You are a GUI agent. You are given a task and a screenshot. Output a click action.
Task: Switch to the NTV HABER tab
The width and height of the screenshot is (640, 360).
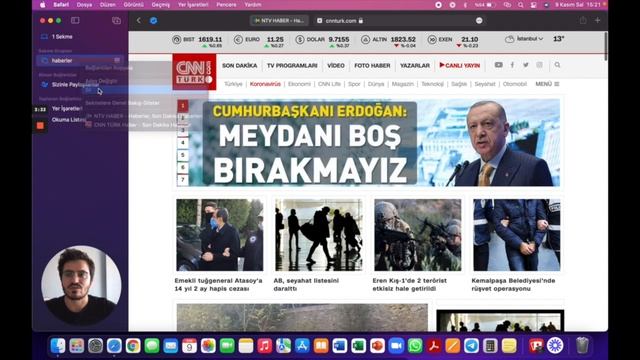tap(279, 20)
